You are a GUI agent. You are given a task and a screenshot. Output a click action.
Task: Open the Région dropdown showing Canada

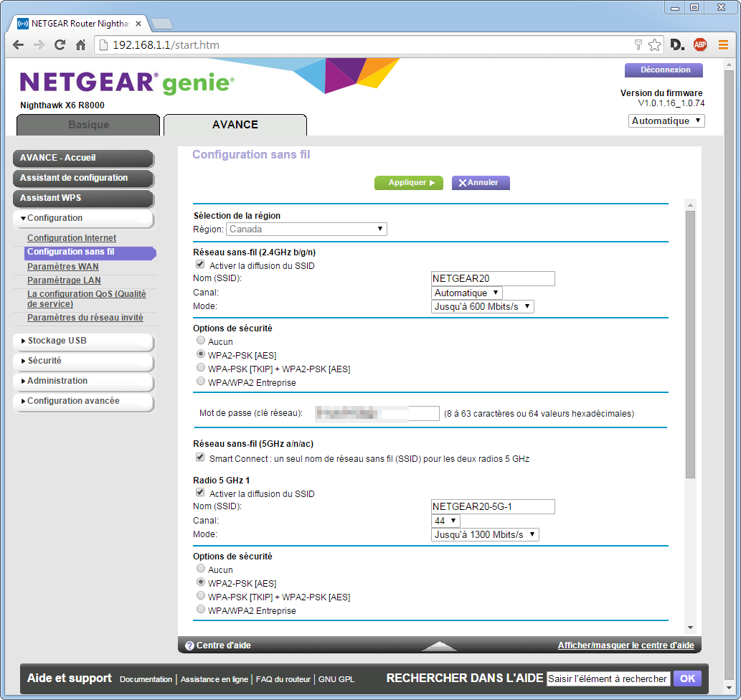coord(306,230)
